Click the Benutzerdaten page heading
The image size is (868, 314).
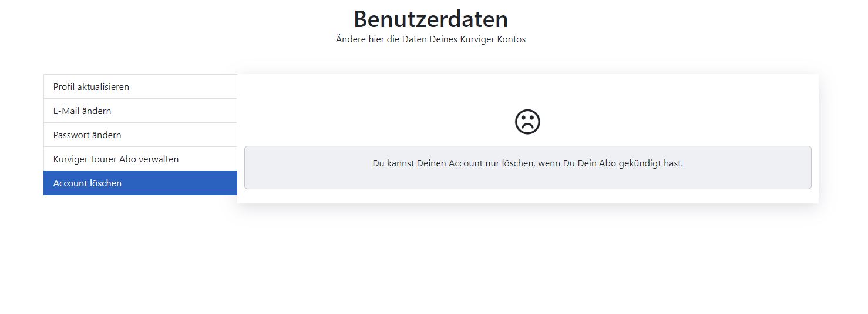pyautogui.click(x=430, y=19)
